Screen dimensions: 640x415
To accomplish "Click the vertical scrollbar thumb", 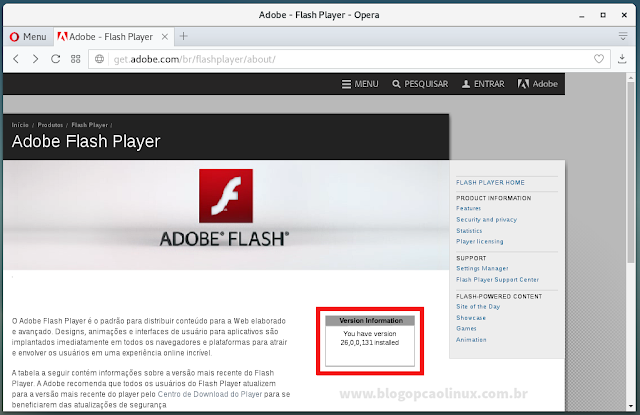I will click(x=631, y=171).
